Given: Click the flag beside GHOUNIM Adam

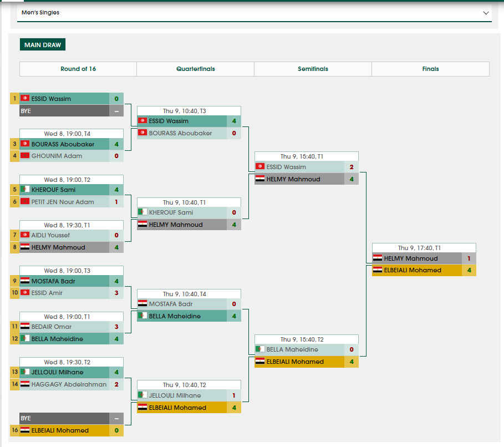Looking at the screenshot, I should 25,156.
